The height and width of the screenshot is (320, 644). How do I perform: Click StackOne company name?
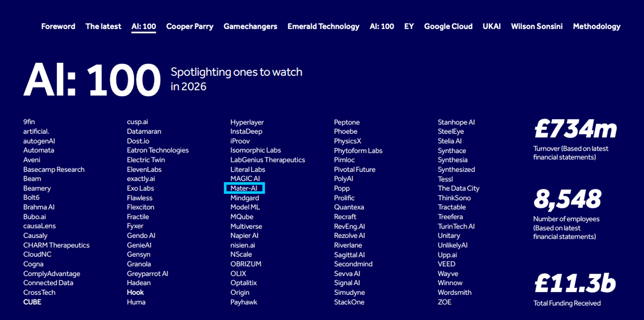349,302
